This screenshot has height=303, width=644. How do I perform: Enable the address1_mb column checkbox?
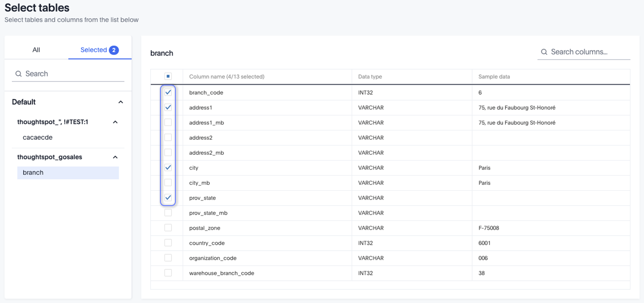[x=168, y=122]
